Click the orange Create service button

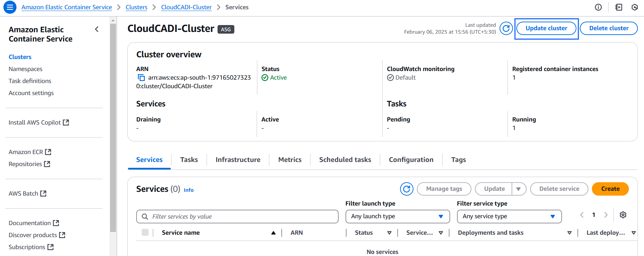(x=610, y=189)
